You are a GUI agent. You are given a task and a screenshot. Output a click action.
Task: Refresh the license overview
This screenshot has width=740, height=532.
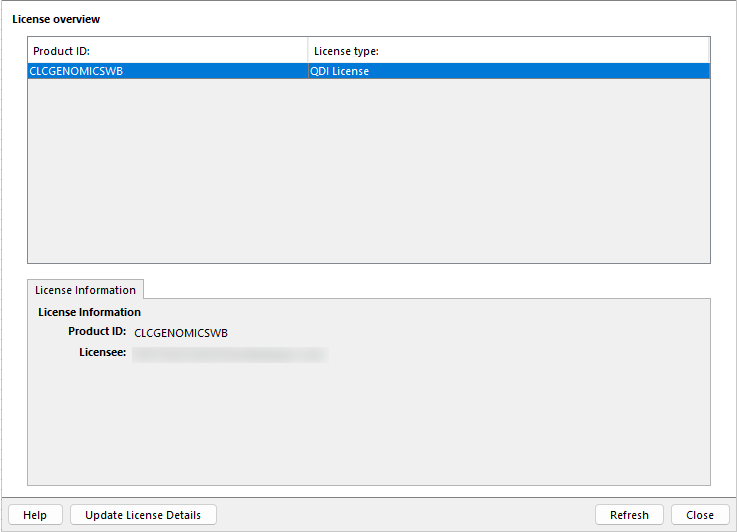(x=629, y=515)
